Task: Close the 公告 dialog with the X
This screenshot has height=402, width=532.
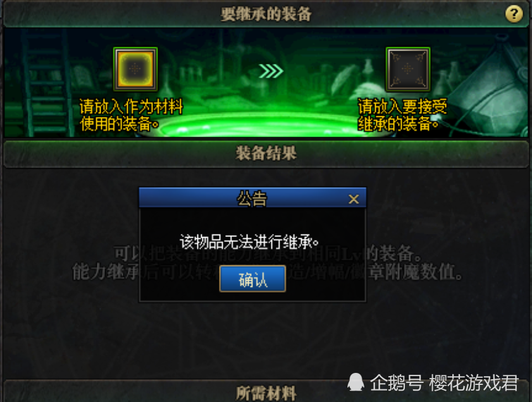Action: pyautogui.click(x=354, y=199)
